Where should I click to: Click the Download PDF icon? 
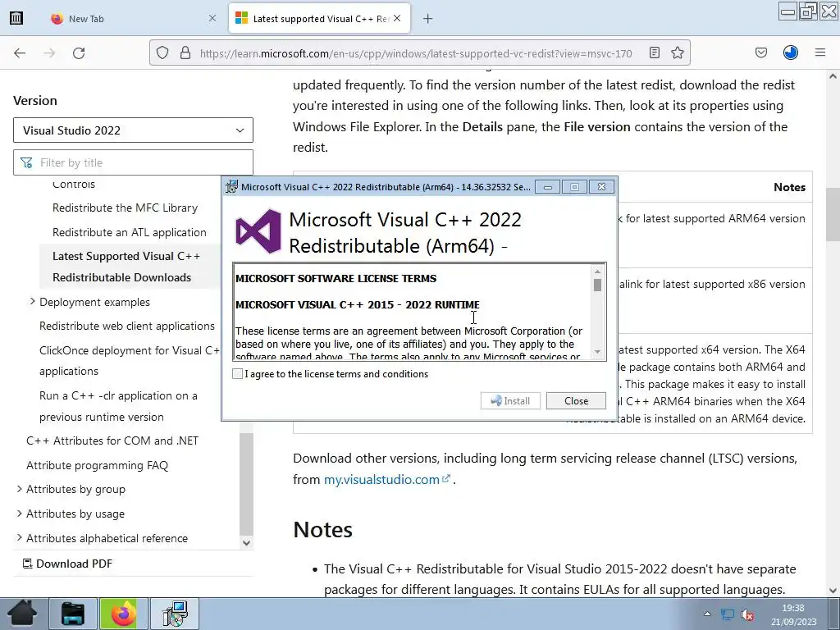(27, 564)
